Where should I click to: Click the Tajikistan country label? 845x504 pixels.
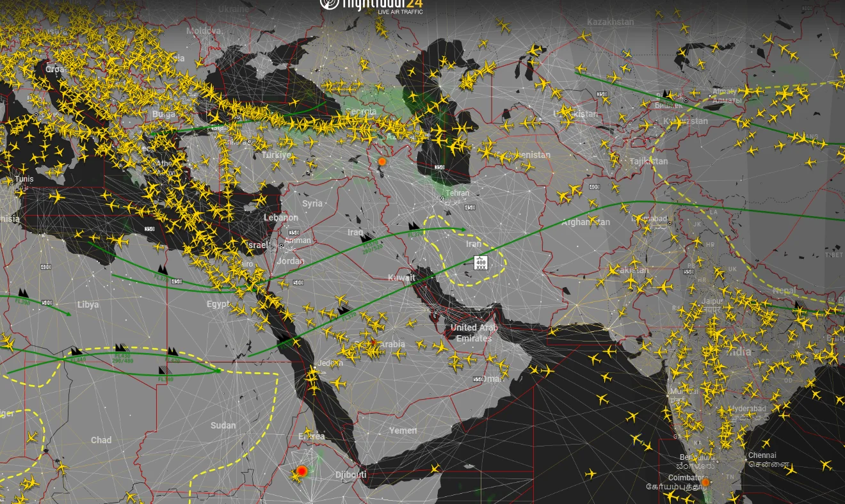[x=648, y=162]
